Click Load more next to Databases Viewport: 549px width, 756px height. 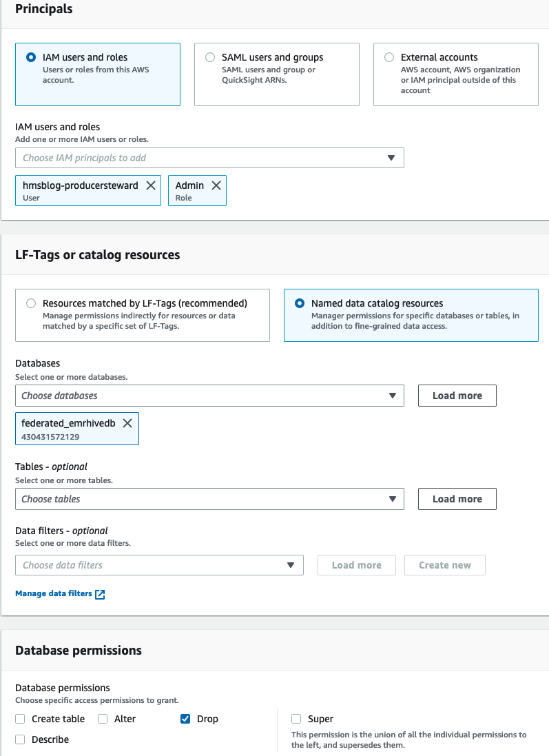click(457, 396)
